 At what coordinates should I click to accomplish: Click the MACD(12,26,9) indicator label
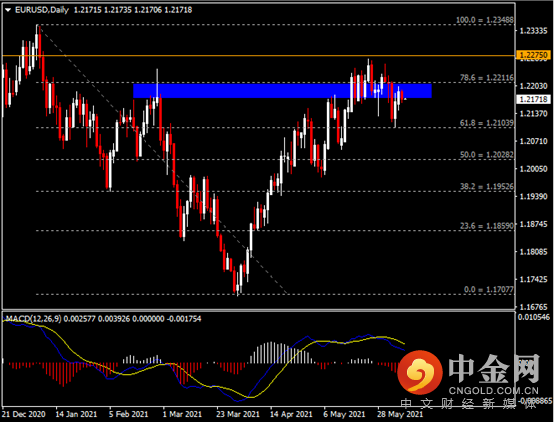click(x=33, y=319)
